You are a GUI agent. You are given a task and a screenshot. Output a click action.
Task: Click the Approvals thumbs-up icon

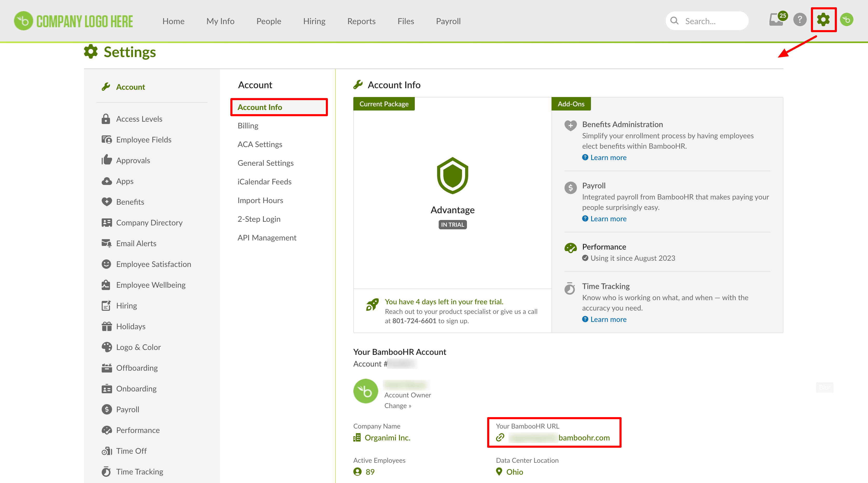(106, 160)
